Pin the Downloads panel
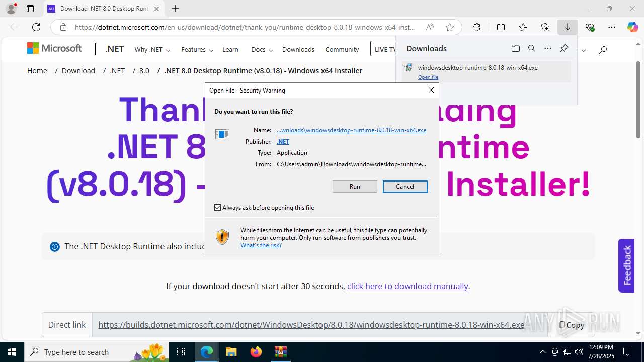This screenshot has height=362, width=644. click(x=564, y=48)
